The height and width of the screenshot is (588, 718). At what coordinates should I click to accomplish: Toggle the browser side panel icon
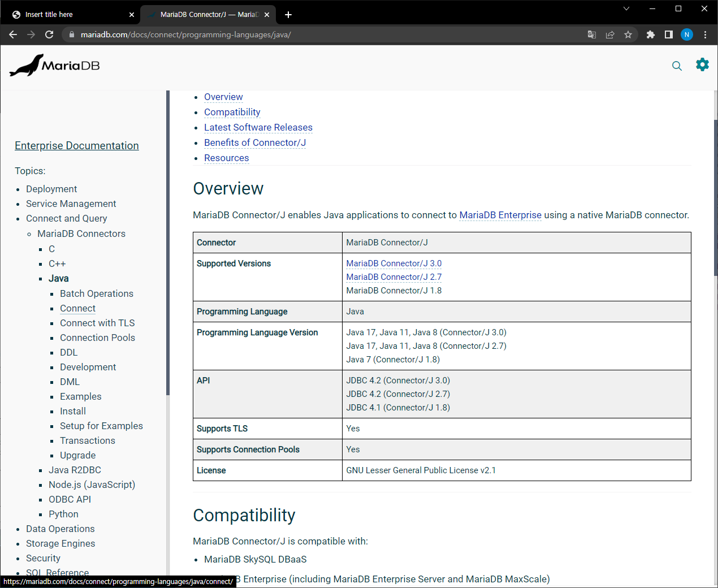tap(669, 34)
